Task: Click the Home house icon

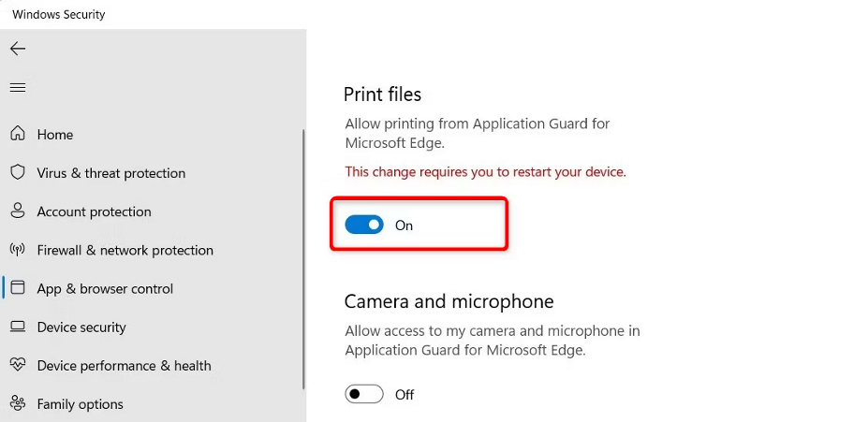Action: point(18,134)
